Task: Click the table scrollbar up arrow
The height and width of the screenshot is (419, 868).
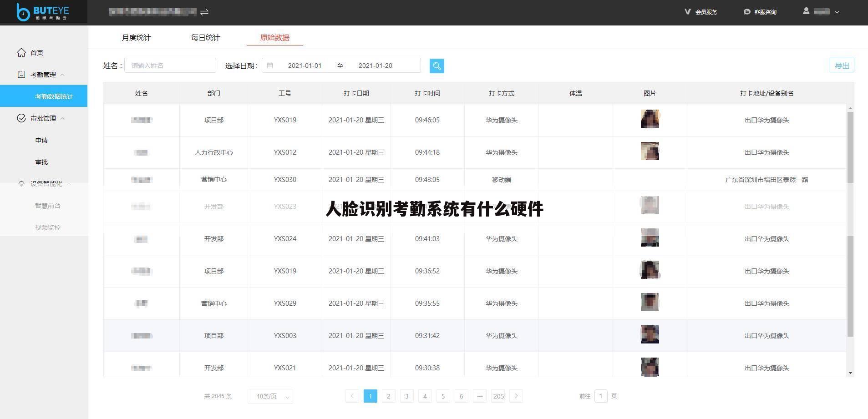Action: (x=850, y=108)
